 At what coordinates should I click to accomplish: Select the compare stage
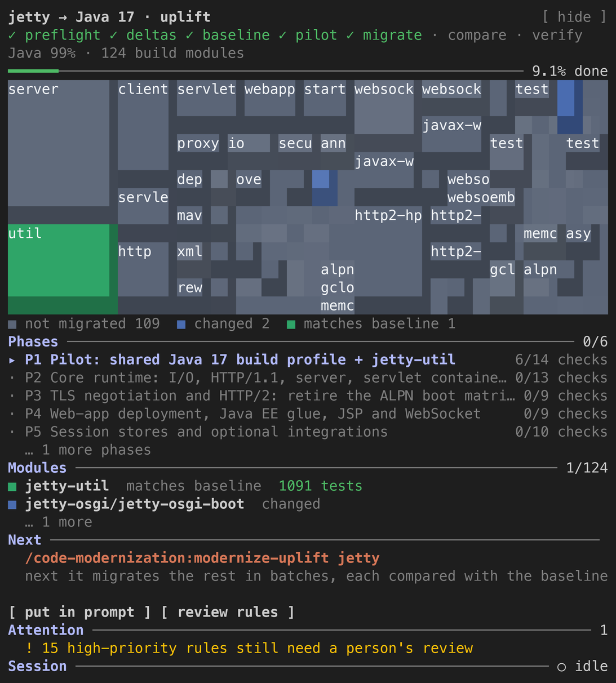477,35
